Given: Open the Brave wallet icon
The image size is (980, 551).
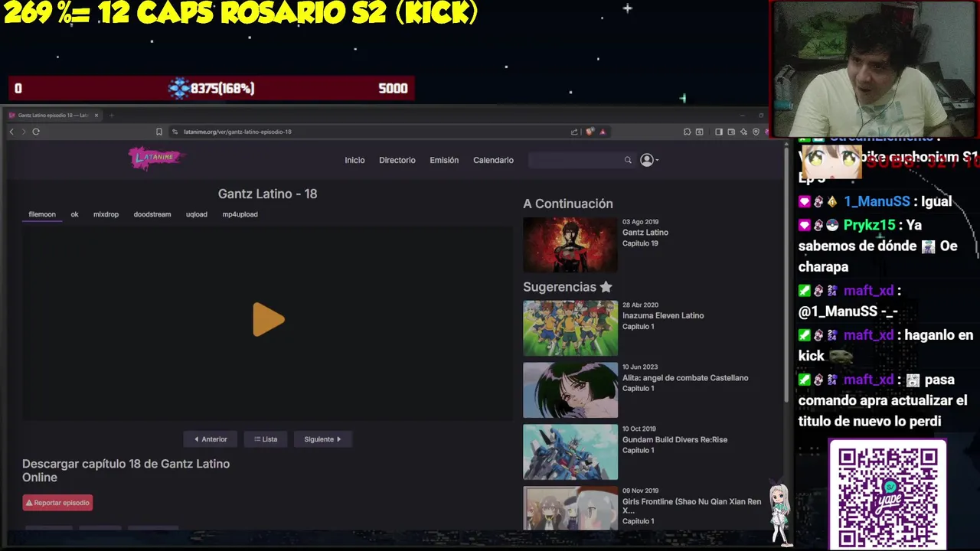Looking at the screenshot, I should coord(731,132).
